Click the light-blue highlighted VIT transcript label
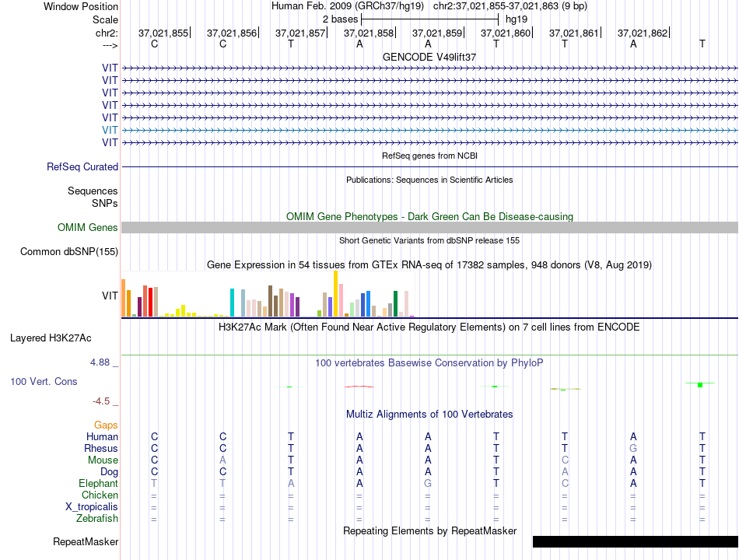The image size is (739, 560). pyautogui.click(x=110, y=130)
